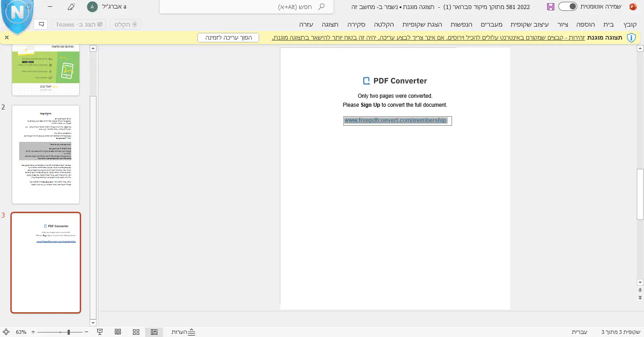Start Slide Show from status bar icon

(x=100, y=332)
